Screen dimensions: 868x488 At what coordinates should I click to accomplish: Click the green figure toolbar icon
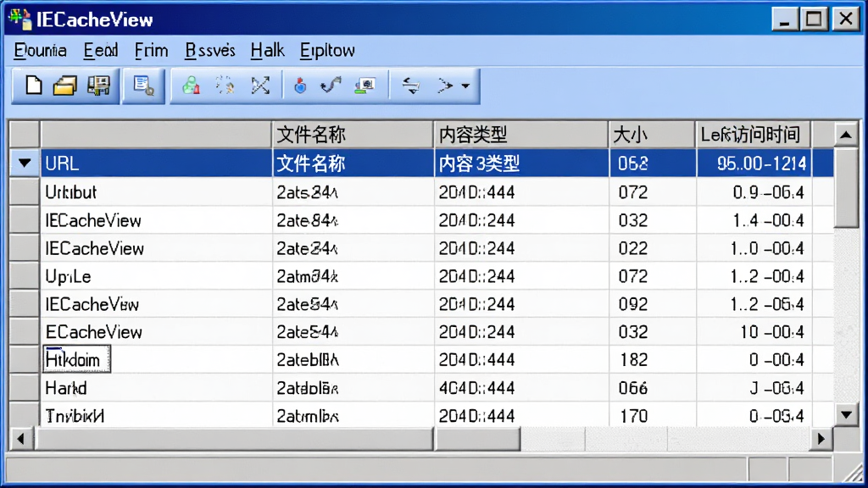[191, 86]
